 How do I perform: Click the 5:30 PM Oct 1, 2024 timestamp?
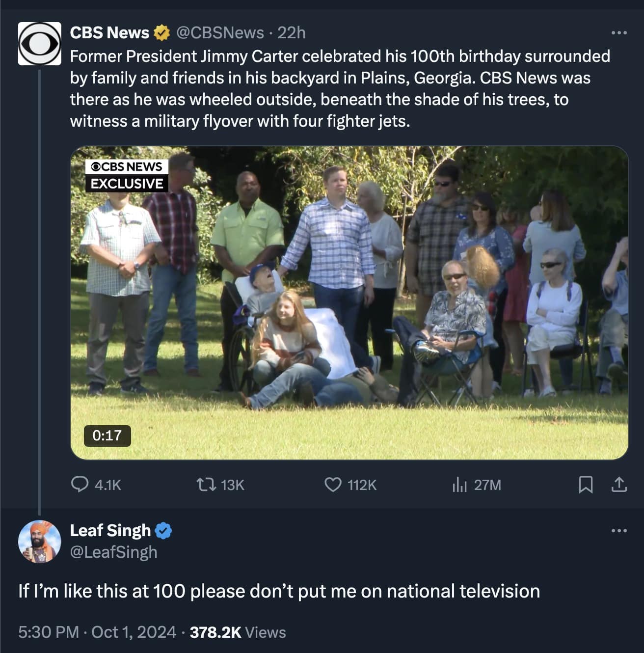[97, 632]
